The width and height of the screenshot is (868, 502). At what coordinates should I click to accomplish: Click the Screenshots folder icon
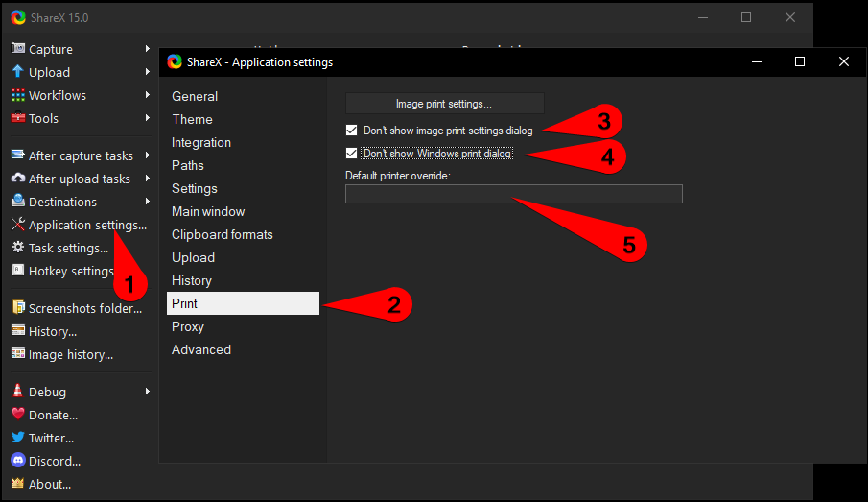coord(18,307)
